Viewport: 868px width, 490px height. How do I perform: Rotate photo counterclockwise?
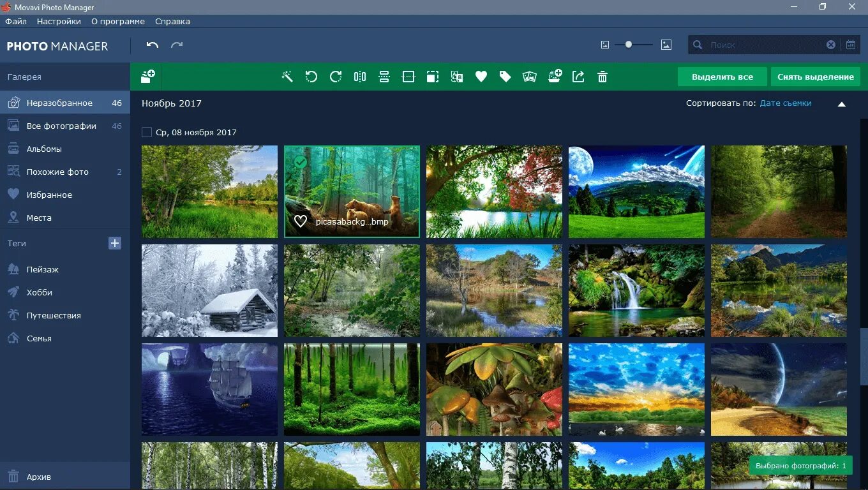click(x=311, y=77)
